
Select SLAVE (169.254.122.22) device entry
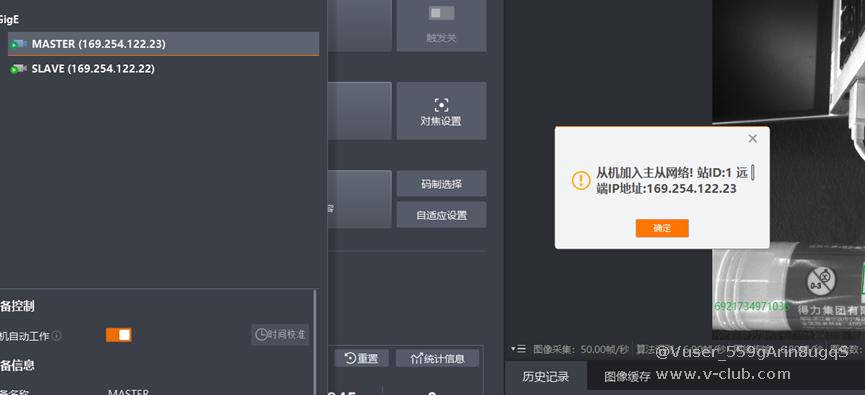163,69
